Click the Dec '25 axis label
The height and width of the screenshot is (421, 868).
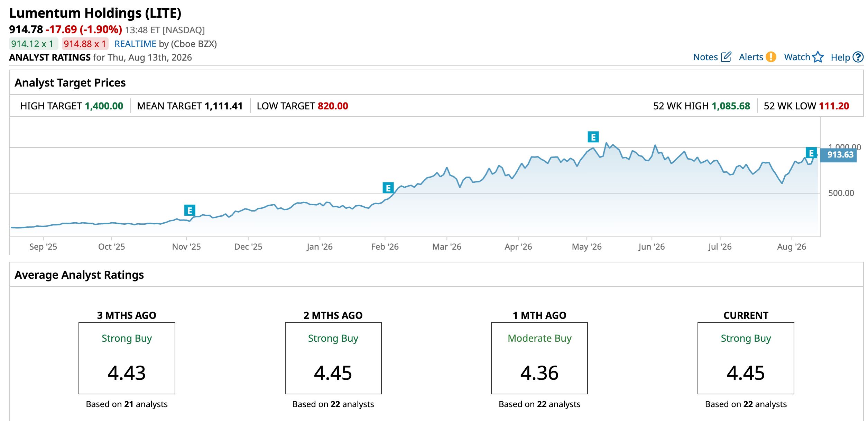pos(248,247)
